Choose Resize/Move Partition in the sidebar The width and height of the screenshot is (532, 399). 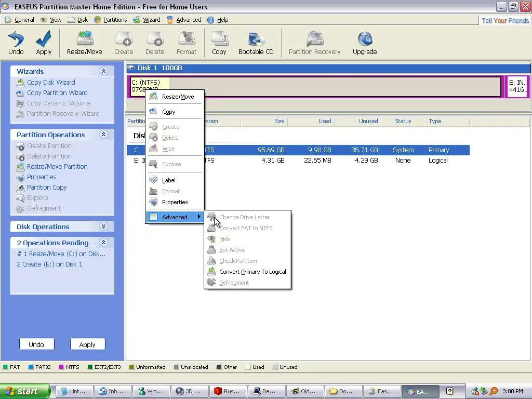57,167
